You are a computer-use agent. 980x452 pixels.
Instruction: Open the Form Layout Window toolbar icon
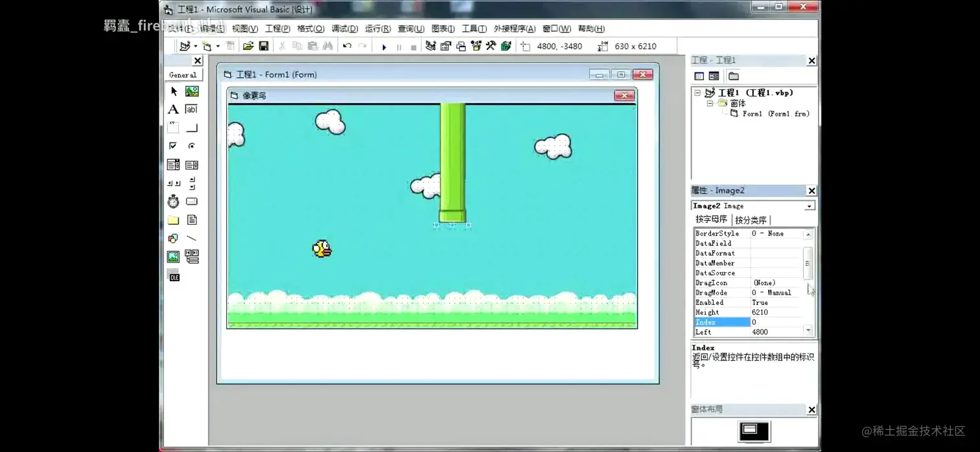(461, 46)
